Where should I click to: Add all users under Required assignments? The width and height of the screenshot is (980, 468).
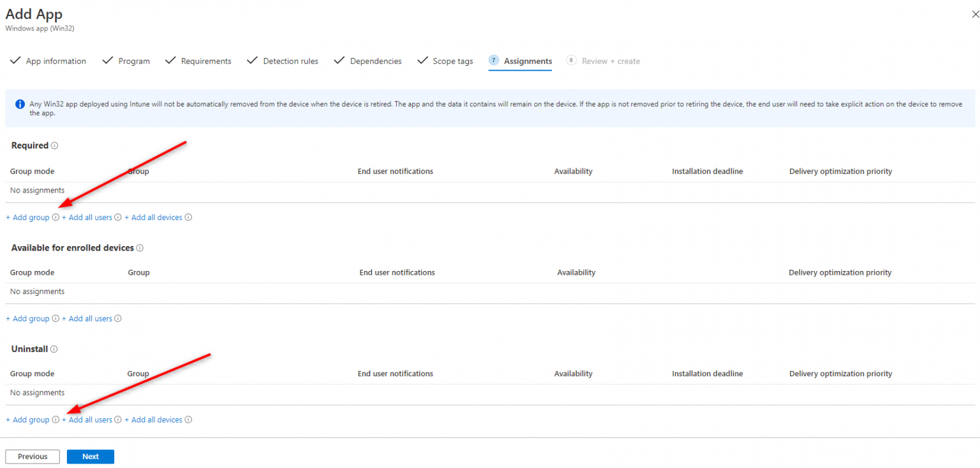pyautogui.click(x=87, y=217)
